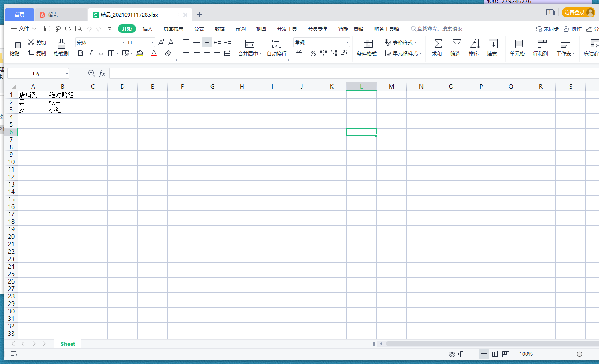599x364 pixels.
Task: Click Increase decimal places icon
Action: click(334, 53)
